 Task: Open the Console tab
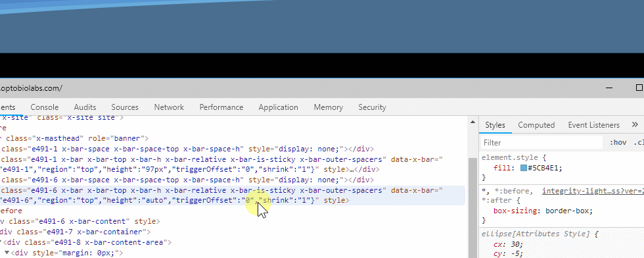(x=45, y=107)
